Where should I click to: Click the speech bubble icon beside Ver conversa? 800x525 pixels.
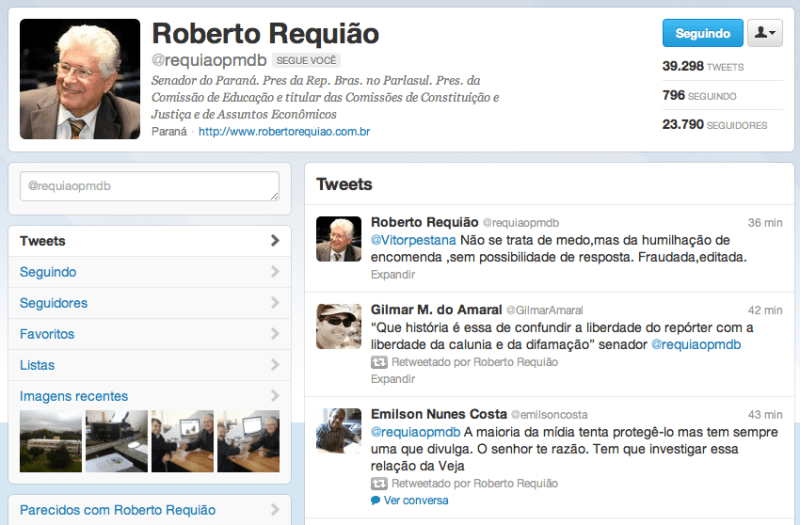click(376, 500)
